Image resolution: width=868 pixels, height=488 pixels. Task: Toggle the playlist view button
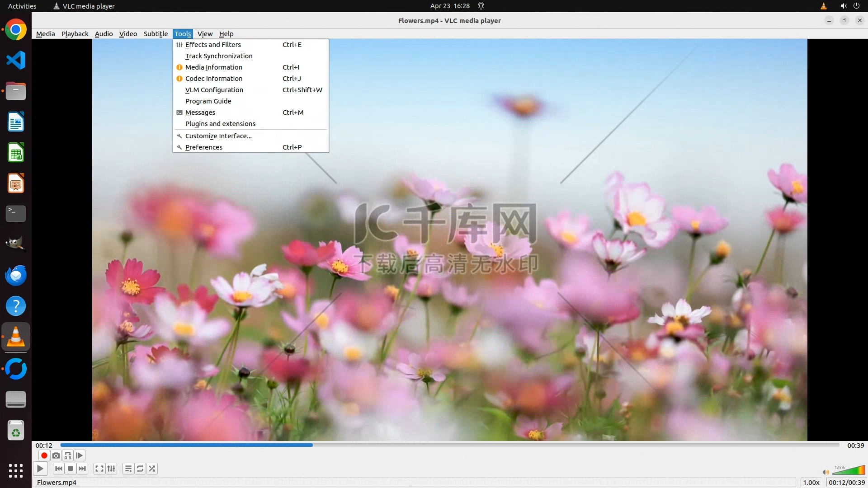click(x=128, y=469)
